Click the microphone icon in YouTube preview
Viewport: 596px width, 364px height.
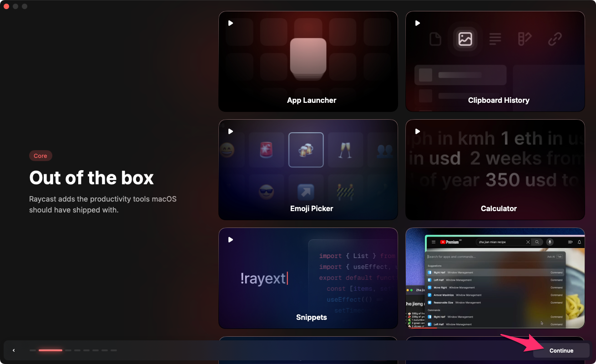coord(550,242)
